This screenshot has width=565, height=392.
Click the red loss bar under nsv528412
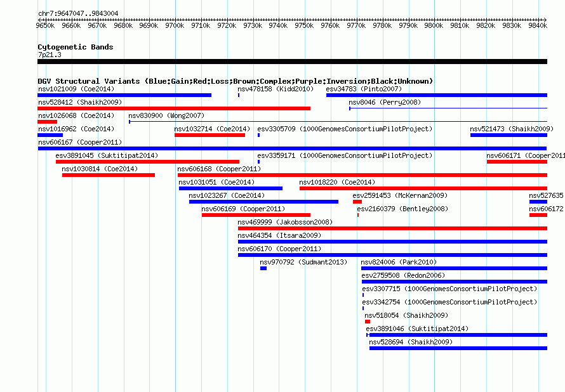click(x=174, y=108)
